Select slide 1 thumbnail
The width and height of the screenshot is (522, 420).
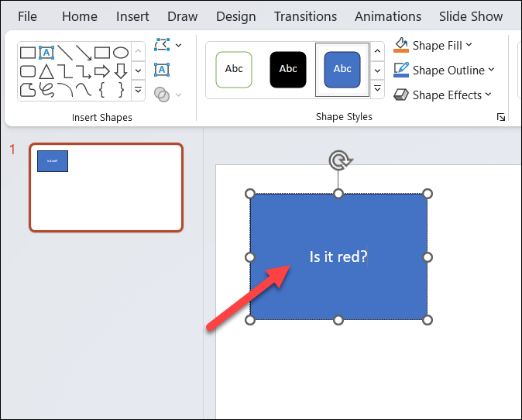tap(106, 187)
